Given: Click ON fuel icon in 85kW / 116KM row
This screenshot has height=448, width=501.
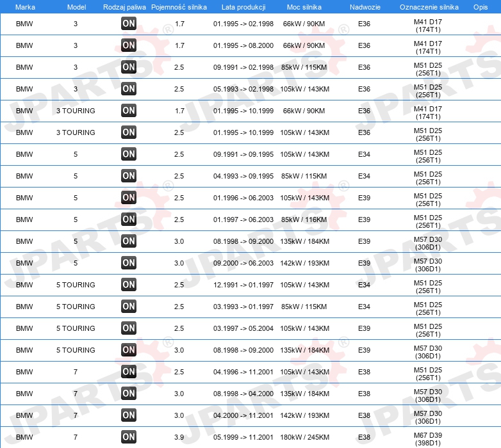Looking at the screenshot, I should pyautogui.click(x=129, y=220).
